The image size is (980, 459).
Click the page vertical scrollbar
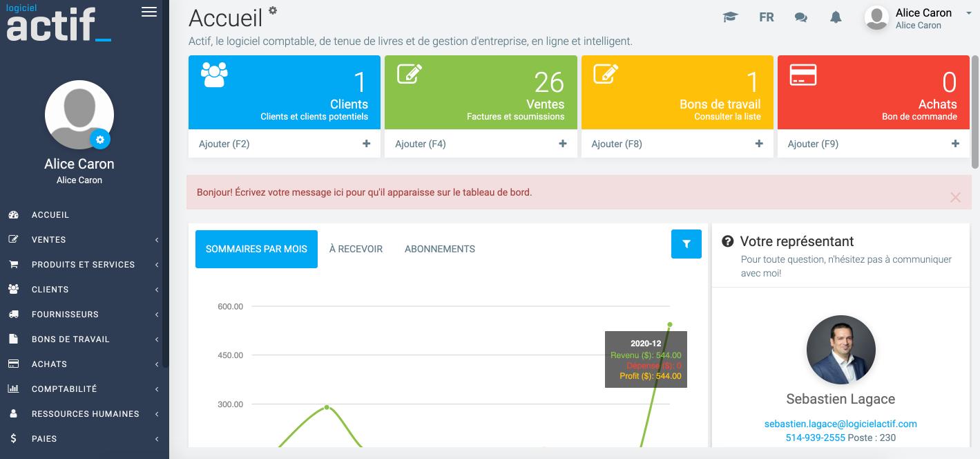pos(975,111)
